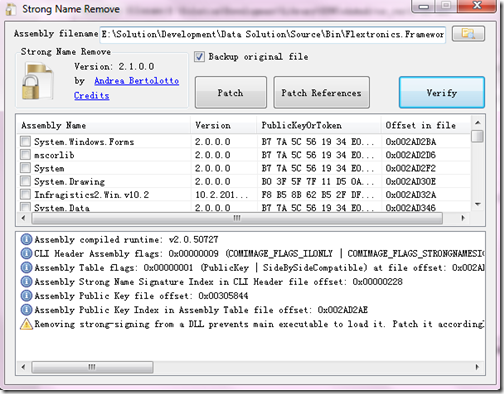Click the Patch References button
The image size is (504, 394).
coord(321,93)
